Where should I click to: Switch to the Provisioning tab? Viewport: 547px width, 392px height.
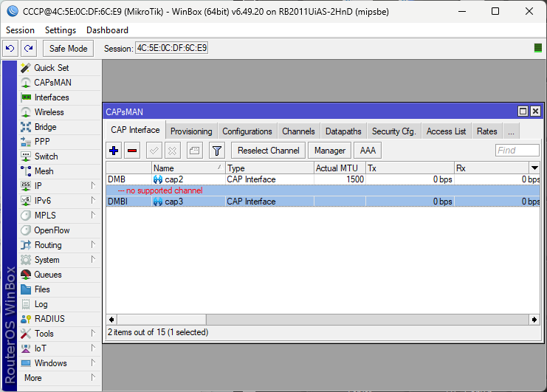point(191,131)
